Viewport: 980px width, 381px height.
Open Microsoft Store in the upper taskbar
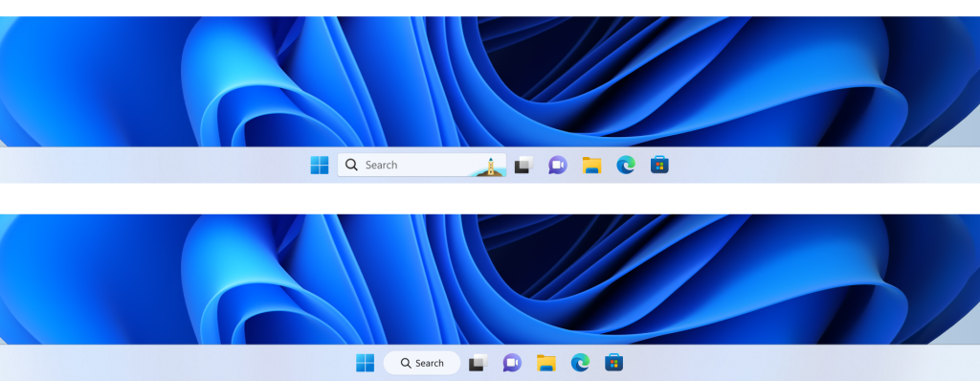coord(659,166)
